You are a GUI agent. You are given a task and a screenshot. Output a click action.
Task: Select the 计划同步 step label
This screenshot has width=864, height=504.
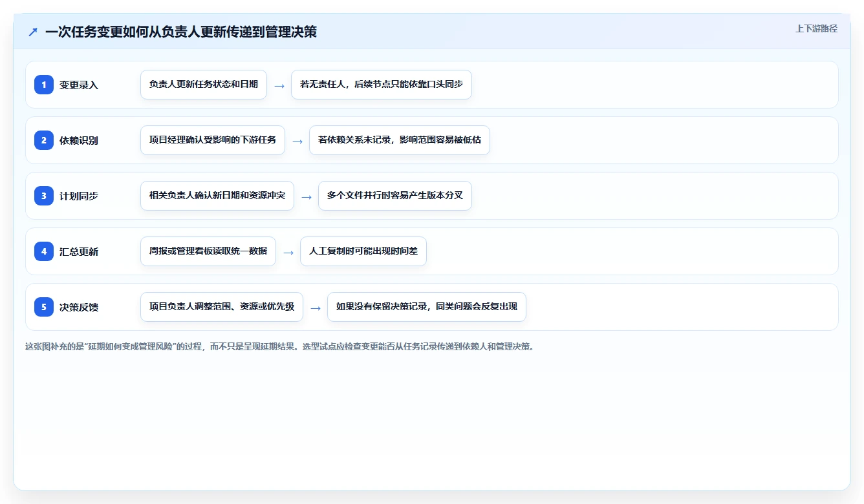pyautogui.click(x=79, y=196)
